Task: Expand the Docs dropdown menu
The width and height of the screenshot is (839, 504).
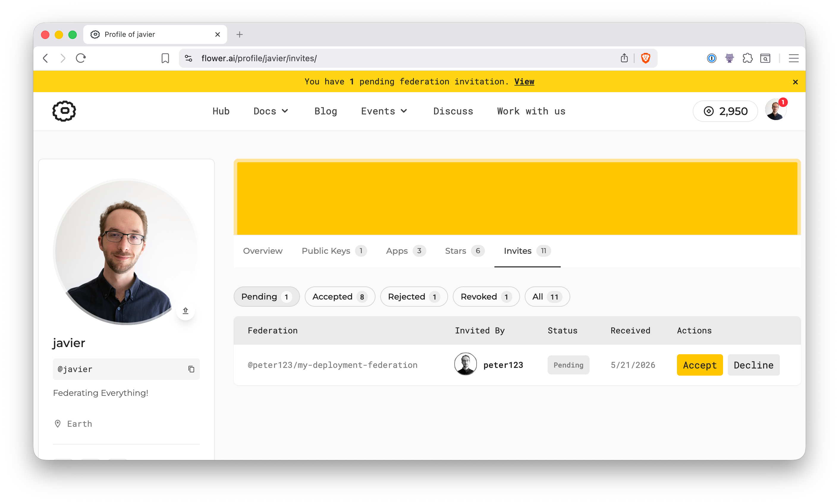Action: pyautogui.click(x=271, y=111)
